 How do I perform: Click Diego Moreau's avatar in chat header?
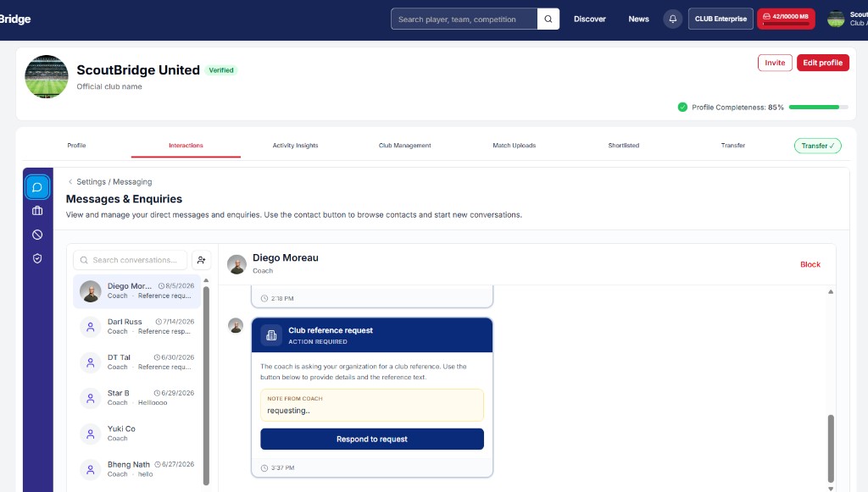point(237,264)
